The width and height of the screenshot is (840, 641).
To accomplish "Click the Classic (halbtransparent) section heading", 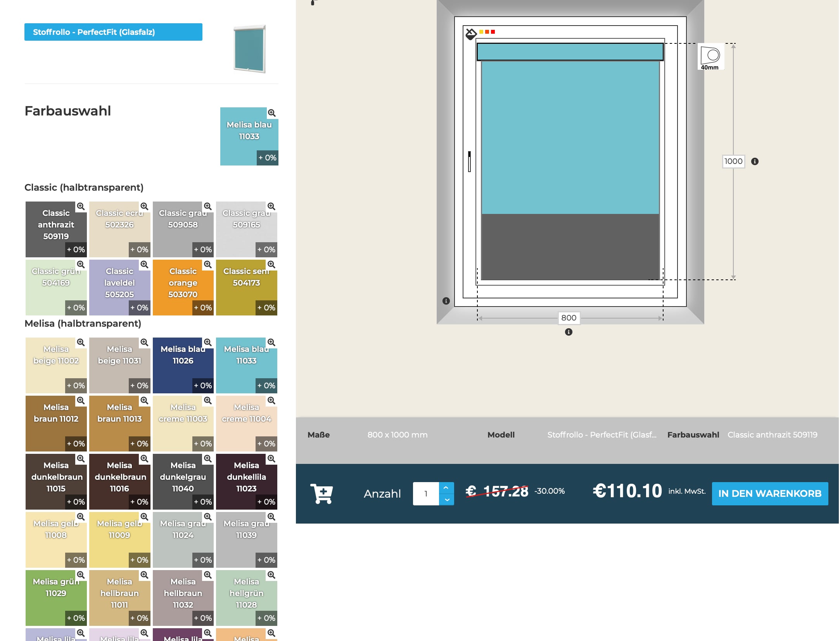I will (84, 188).
